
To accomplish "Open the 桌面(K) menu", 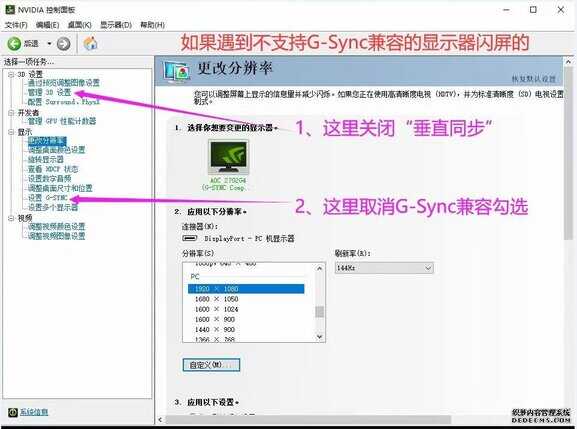I will pos(79,25).
